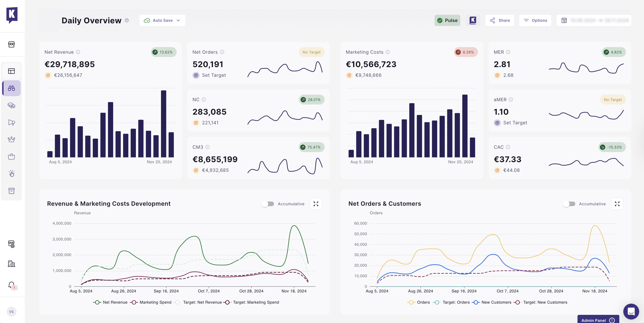Open the binoculars overview sidebar icon
644x323 pixels.
click(11, 88)
